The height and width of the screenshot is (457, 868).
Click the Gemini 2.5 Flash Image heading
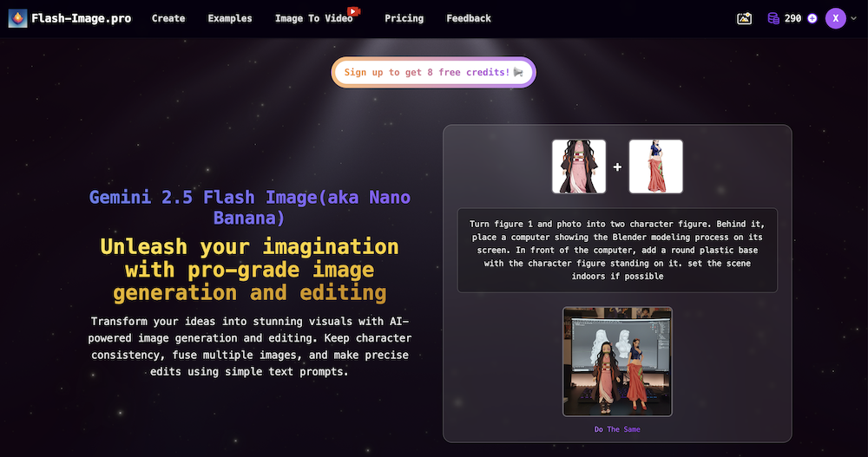click(250, 207)
